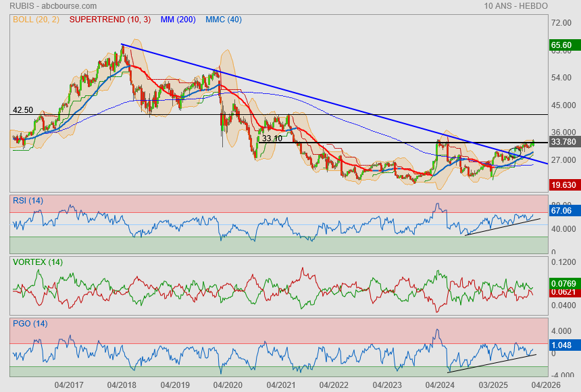Select the red 19.630 price tag
581x392 pixels.
tap(563, 185)
